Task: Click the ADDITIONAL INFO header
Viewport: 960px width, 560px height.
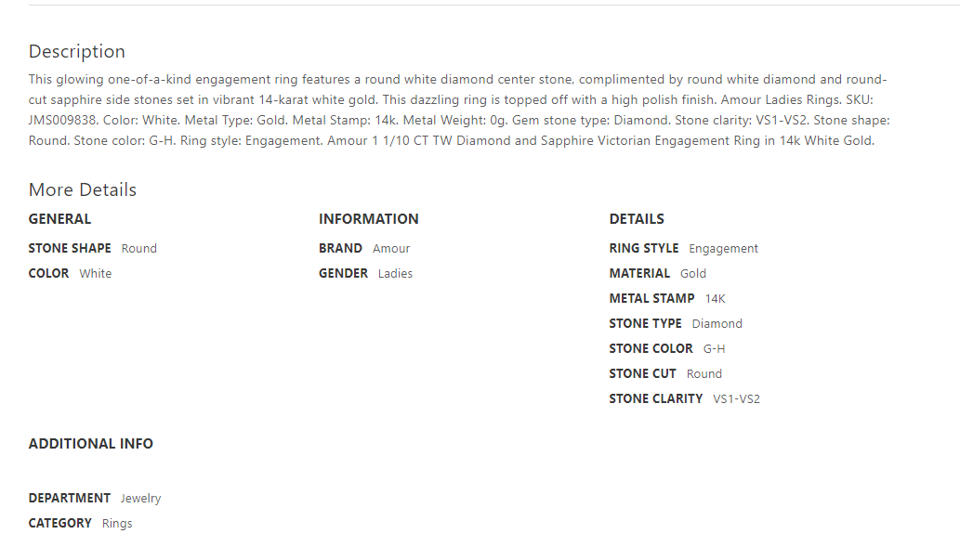Action: [x=90, y=444]
